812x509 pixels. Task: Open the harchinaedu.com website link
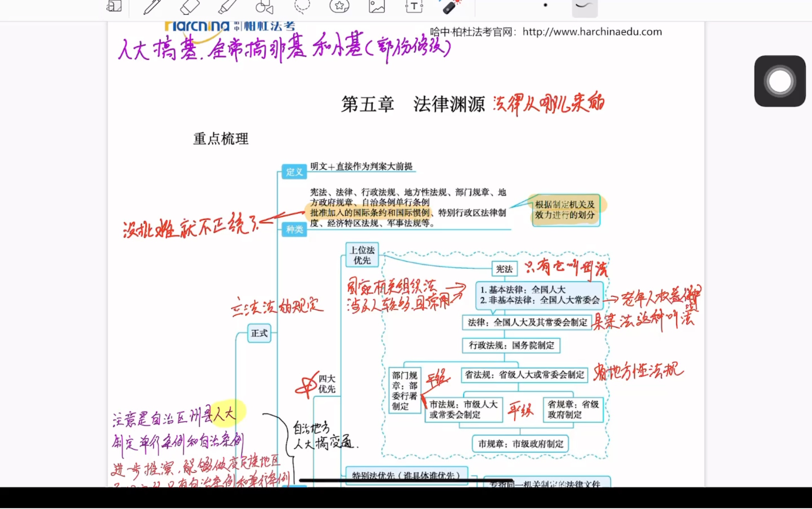point(592,32)
